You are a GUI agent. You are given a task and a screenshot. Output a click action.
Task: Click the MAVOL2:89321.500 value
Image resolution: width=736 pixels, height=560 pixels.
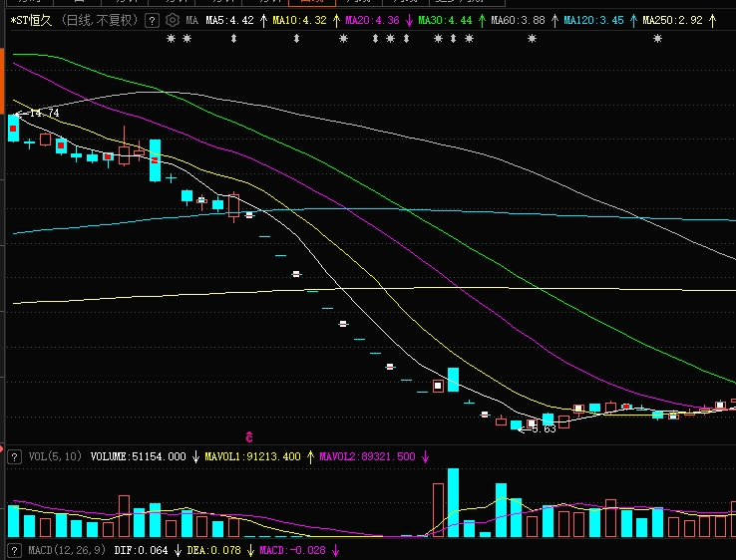[368, 456]
